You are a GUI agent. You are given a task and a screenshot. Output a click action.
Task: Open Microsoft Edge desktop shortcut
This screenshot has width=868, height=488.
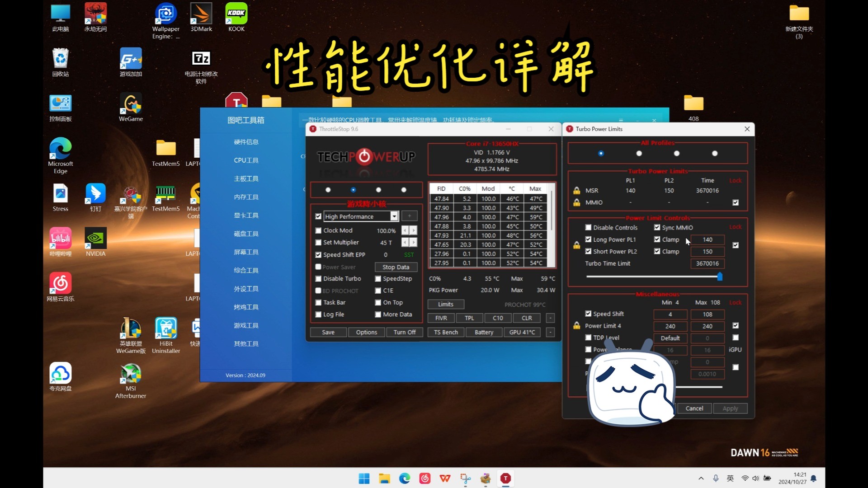coord(61,155)
